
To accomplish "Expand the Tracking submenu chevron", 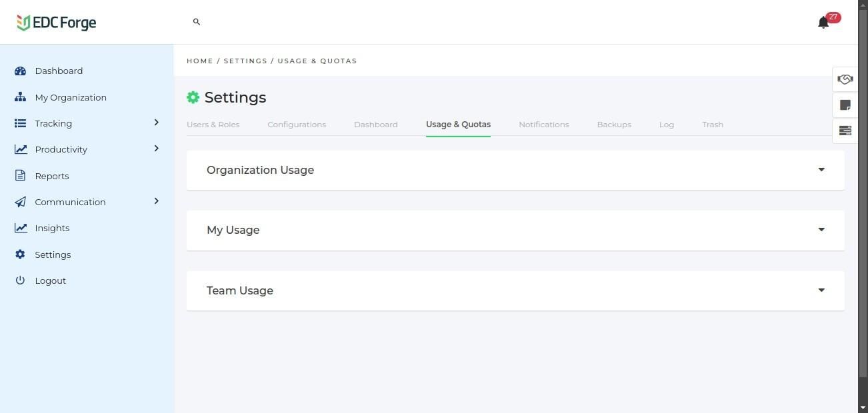I will click(x=157, y=123).
